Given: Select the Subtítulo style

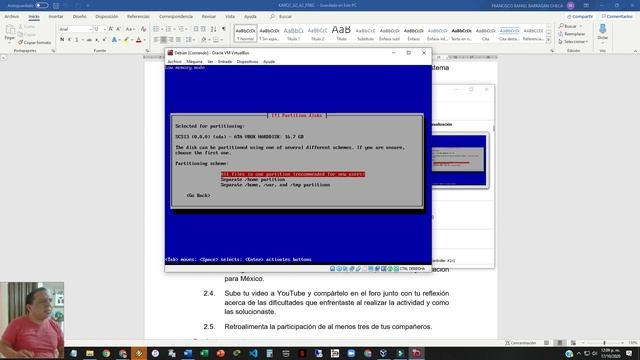Looking at the screenshot, I should point(365,33).
